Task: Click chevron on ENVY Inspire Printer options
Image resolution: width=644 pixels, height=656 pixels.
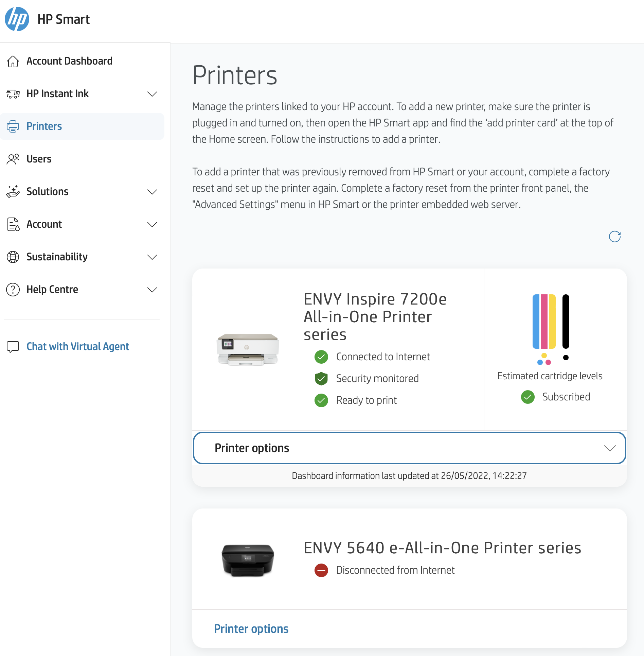Action: [x=610, y=448]
